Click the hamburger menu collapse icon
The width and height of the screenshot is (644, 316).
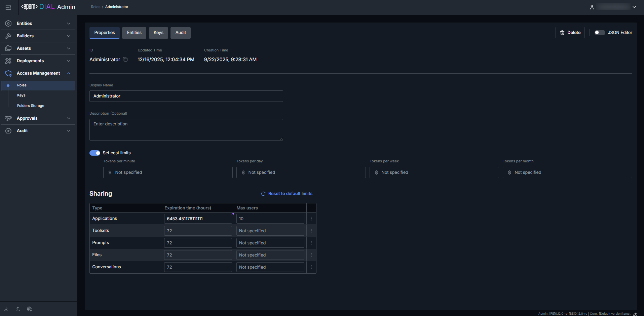8,7
